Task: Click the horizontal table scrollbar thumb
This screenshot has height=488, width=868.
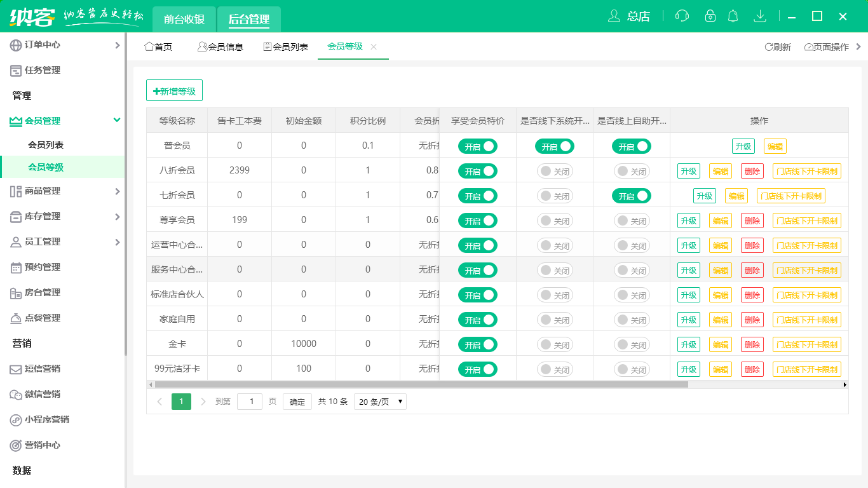Action: point(421,384)
